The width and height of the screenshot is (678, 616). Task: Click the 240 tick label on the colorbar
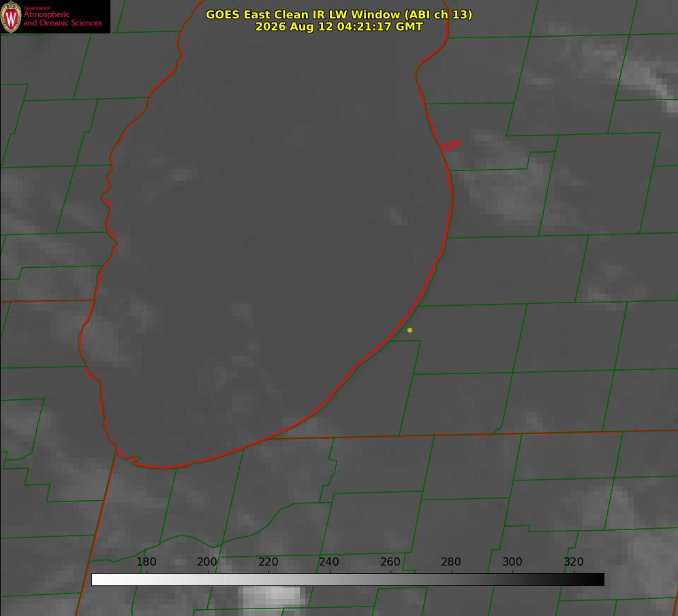(x=329, y=561)
